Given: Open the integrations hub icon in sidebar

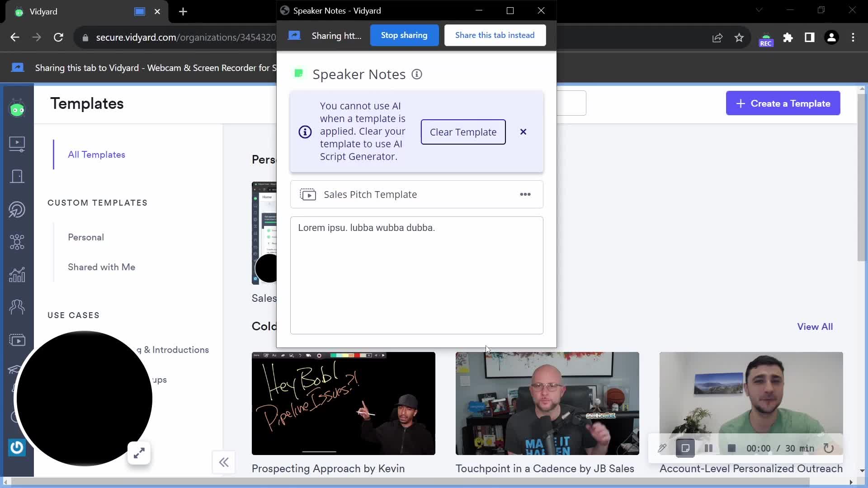Looking at the screenshot, I should click(x=17, y=242).
